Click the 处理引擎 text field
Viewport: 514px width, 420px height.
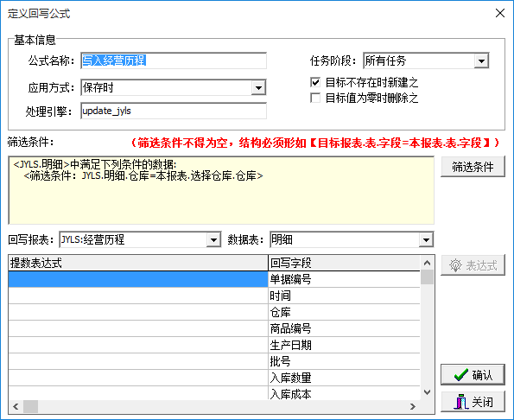click(174, 111)
